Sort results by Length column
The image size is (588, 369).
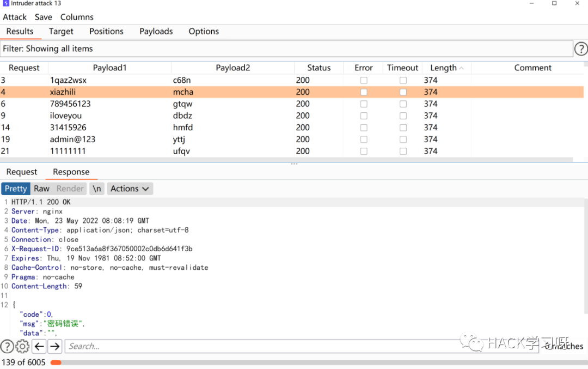(446, 68)
